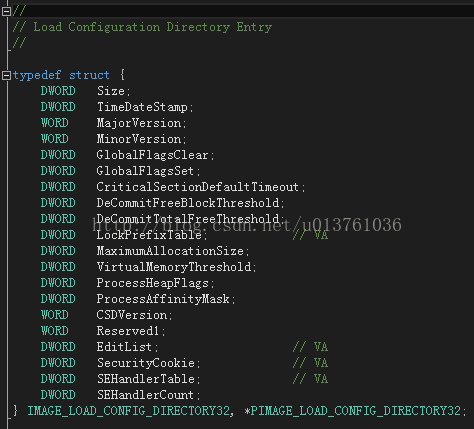Viewport: 474px width, 429px height.
Task: Click the '// VA' comment after EditList
Action: click(x=310, y=347)
